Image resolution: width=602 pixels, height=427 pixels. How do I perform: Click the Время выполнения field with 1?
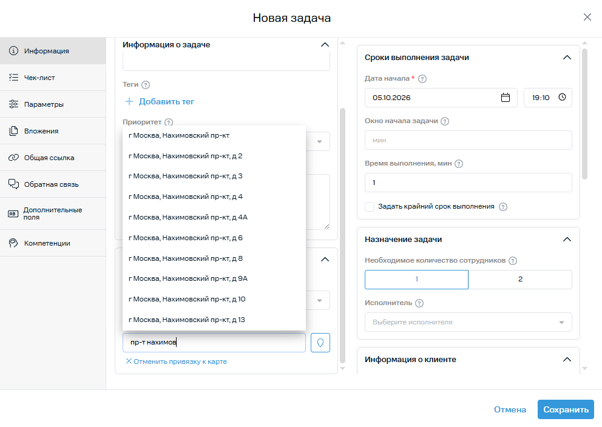[x=468, y=182]
